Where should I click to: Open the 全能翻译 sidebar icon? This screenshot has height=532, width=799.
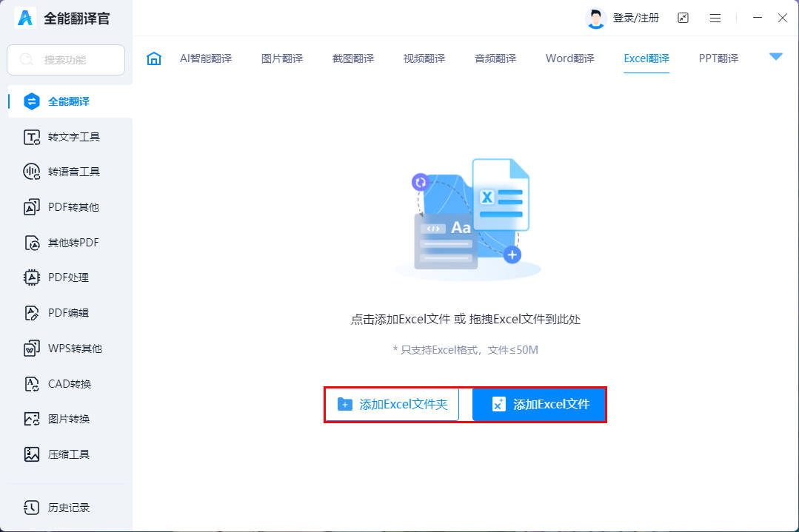pyautogui.click(x=32, y=101)
